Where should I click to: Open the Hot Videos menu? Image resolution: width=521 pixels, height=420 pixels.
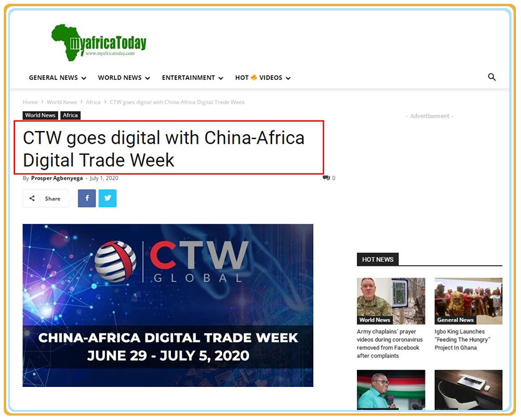click(x=263, y=78)
